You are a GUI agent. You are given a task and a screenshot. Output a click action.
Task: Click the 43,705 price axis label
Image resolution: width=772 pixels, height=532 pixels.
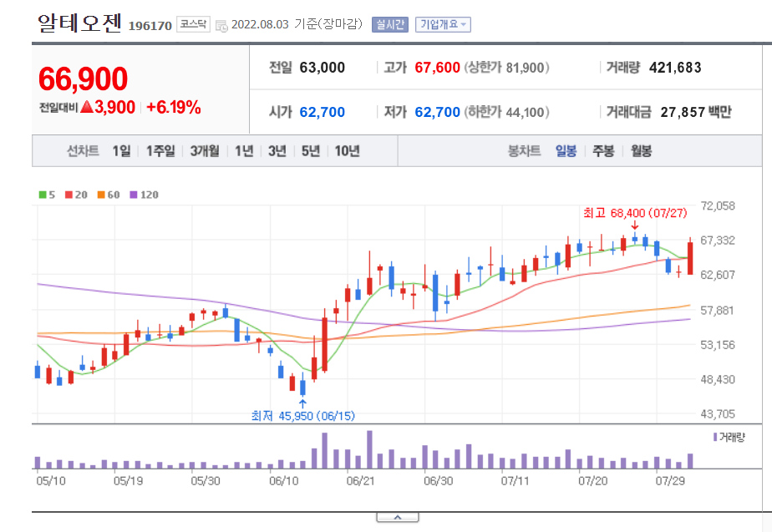[718, 414]
